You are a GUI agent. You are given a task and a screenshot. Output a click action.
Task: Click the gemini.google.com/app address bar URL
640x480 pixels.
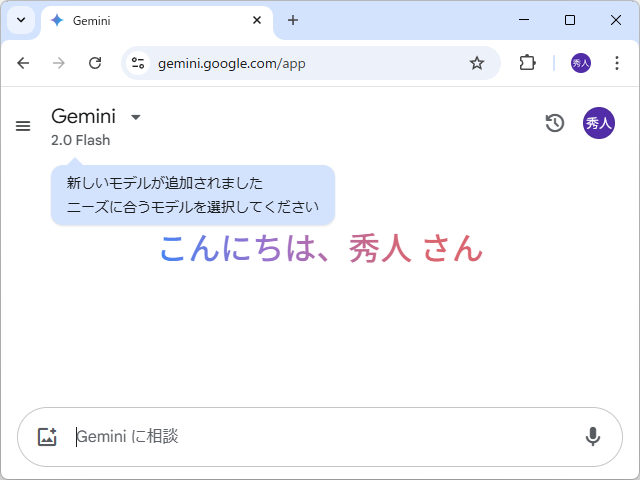coord(231,64)
